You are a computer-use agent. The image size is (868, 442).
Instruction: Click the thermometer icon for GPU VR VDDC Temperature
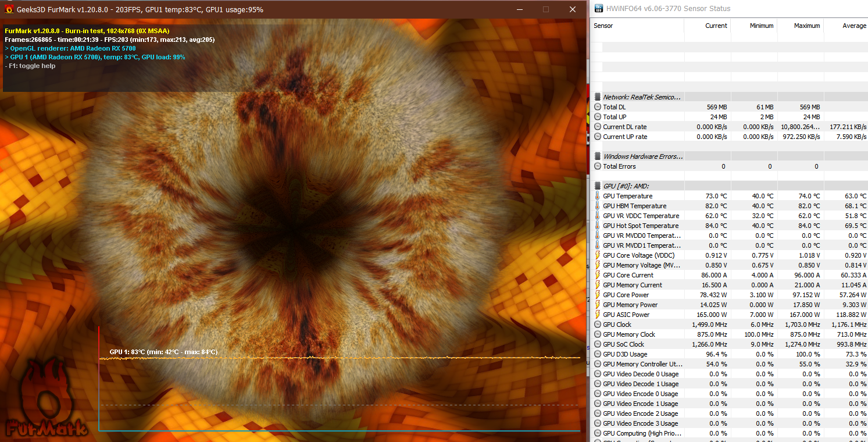pyautogui.click(x=598, y=216)
